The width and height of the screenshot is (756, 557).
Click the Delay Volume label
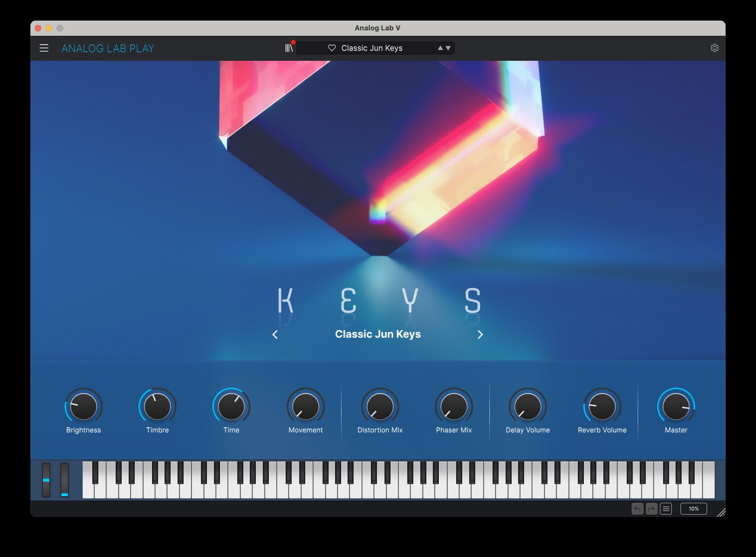528,430
